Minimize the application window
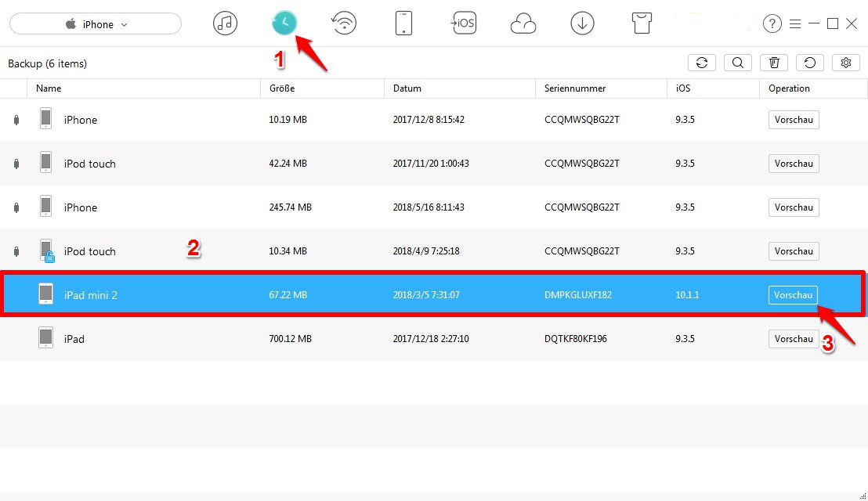868x501 pixels. click(814, 23)
